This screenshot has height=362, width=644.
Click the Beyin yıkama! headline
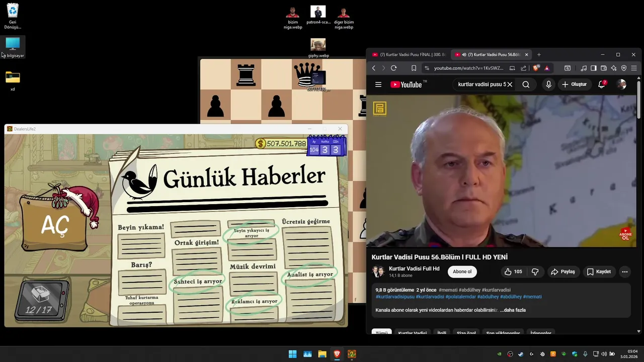point(141,227)
